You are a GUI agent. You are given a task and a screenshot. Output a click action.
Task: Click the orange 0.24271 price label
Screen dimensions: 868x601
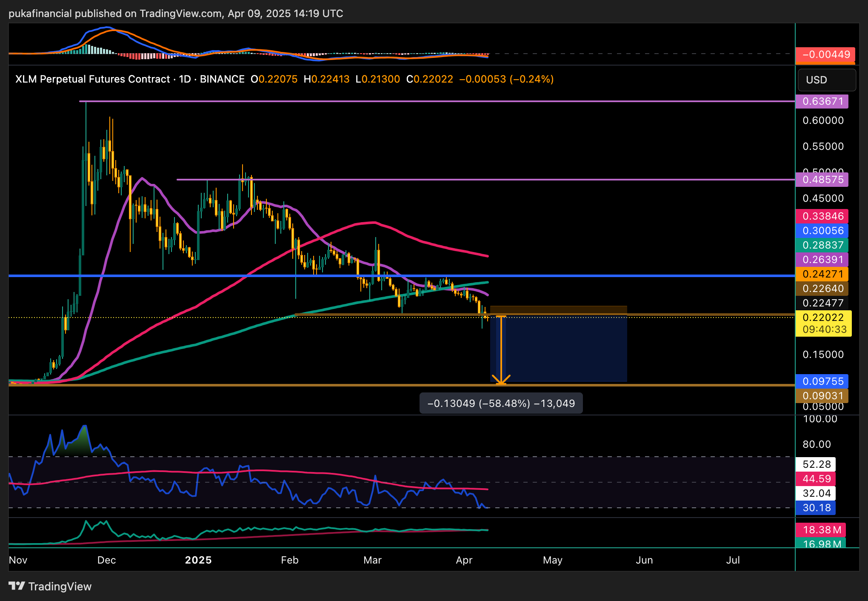tap(822, 274)
